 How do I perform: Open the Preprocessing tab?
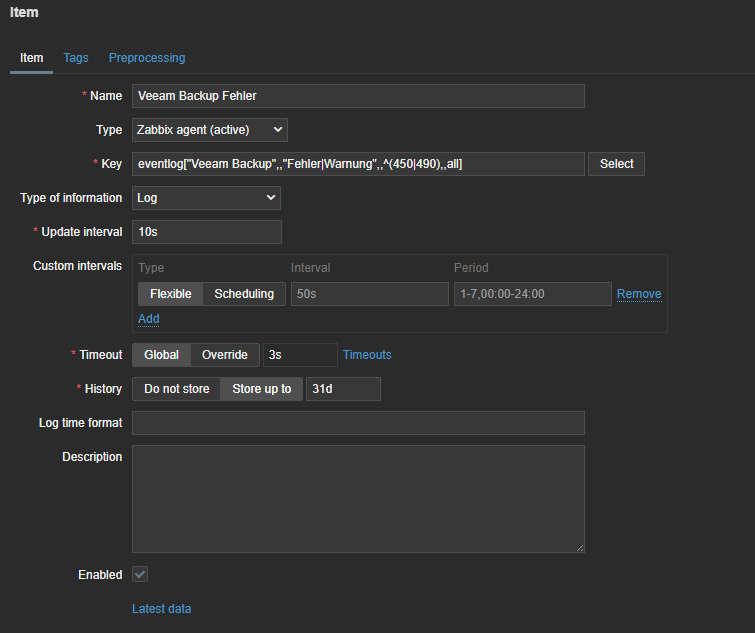(x=147, y=58)
